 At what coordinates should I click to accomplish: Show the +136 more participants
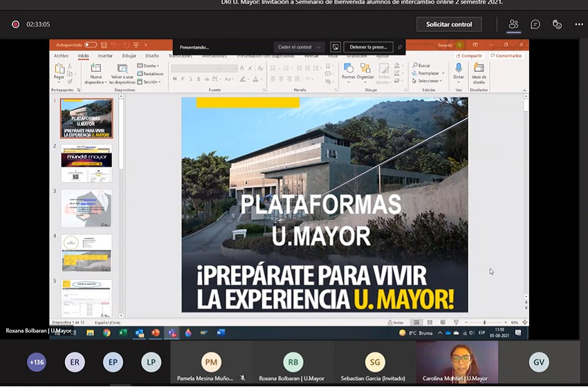37,362
